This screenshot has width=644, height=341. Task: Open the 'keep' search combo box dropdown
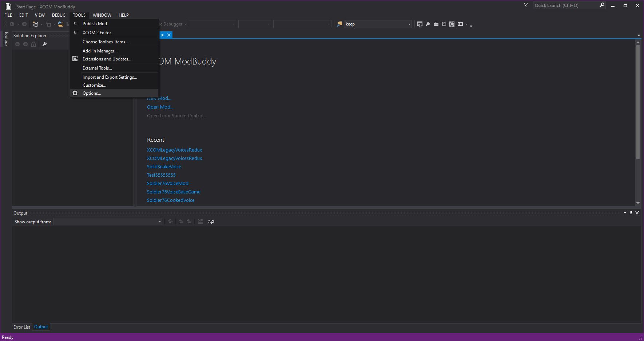(409, 24)
